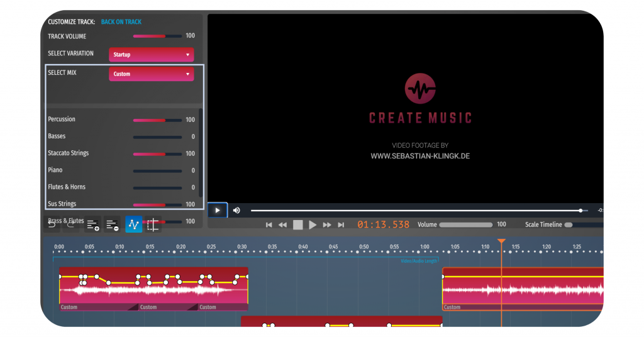Image resolution: width=644 pixels, height=337 pixels.
Task: Click the fast-forward transport button
Action: (327, 225)
